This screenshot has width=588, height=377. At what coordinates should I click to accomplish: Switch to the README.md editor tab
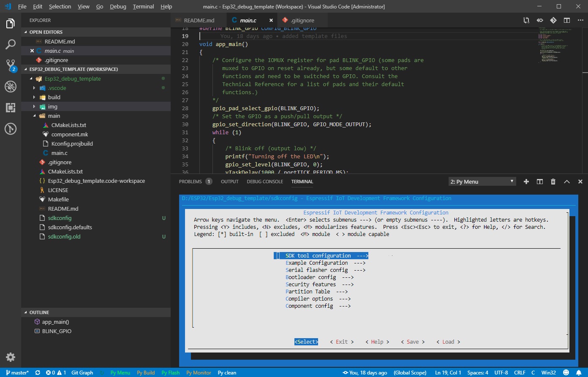(199, 20)
